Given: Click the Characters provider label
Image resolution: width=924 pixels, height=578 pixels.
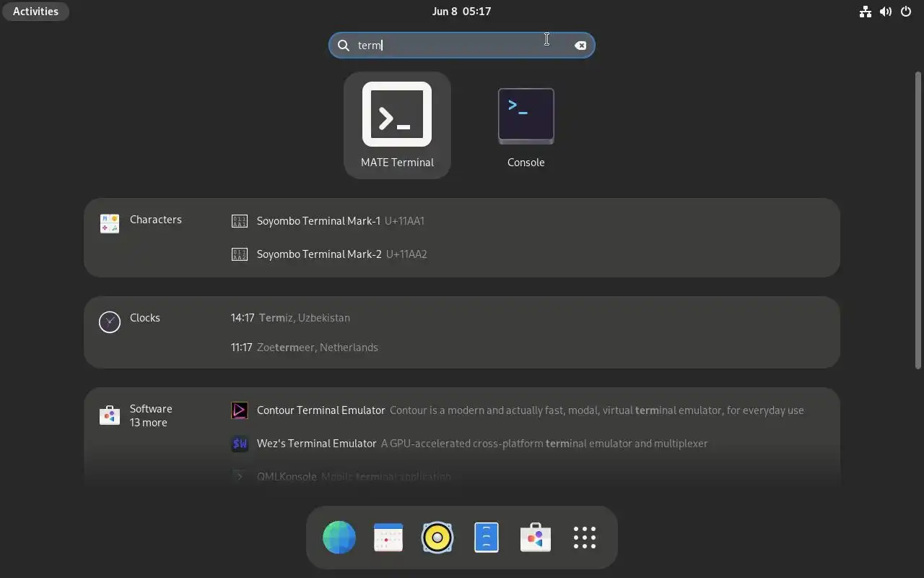Looking at the screenshot, I should 156,220.
